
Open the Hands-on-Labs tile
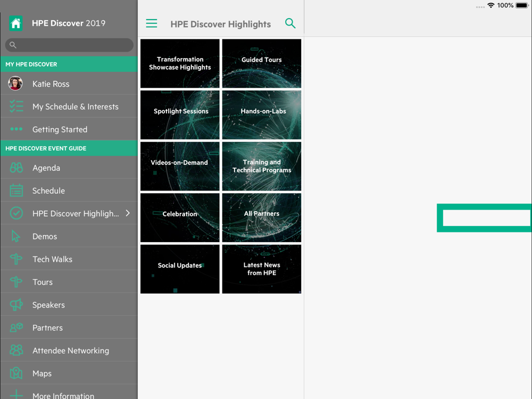click(262, 115)
